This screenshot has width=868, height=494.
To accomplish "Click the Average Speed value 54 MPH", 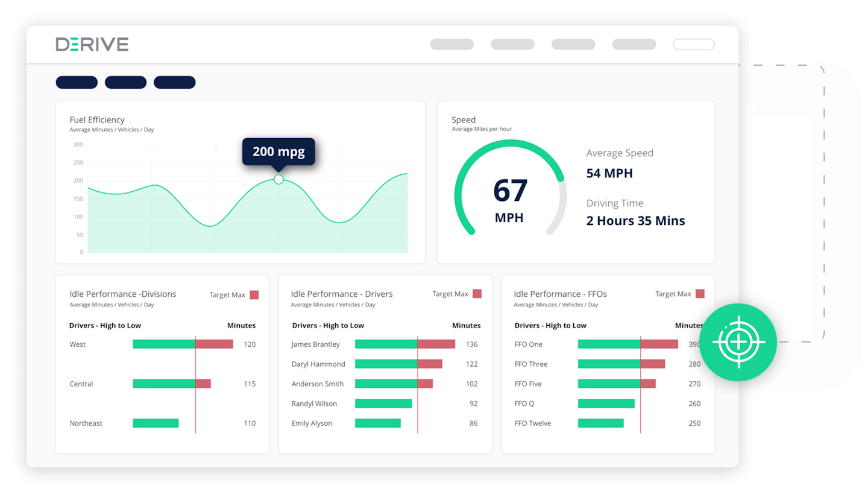I will [x=609, y=173].
